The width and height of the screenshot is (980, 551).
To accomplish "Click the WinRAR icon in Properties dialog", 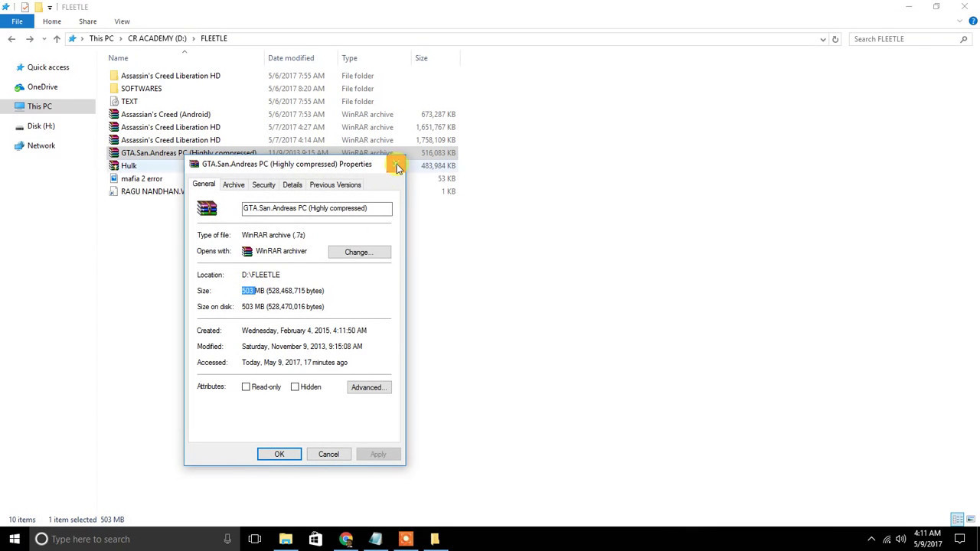I will point(207,208).
